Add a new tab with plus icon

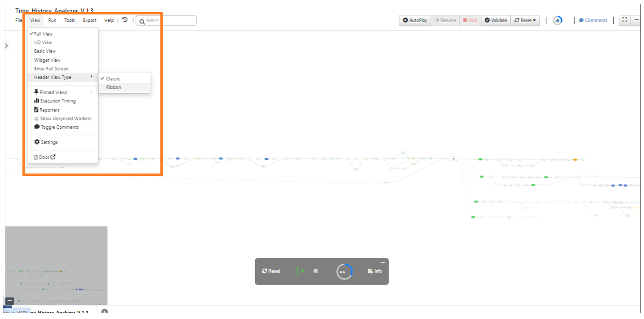coord(105,311)
